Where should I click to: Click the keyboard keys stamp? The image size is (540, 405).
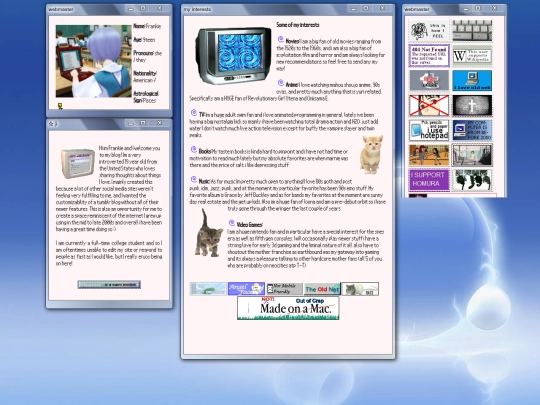pyautogui.click(x=472, y=31)
